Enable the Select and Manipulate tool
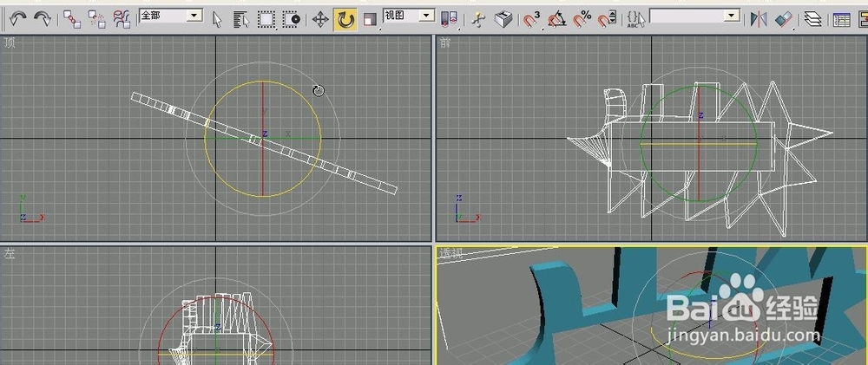Screen dimensions: 868x365 click(x=478, y=20)
